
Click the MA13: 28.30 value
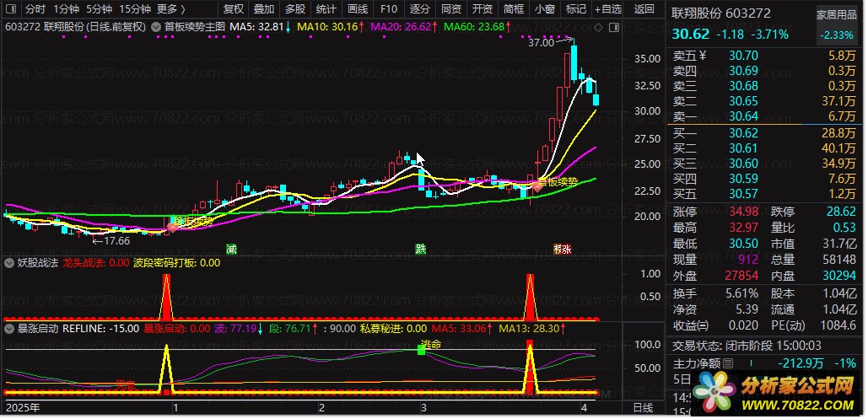pos(529,328)
